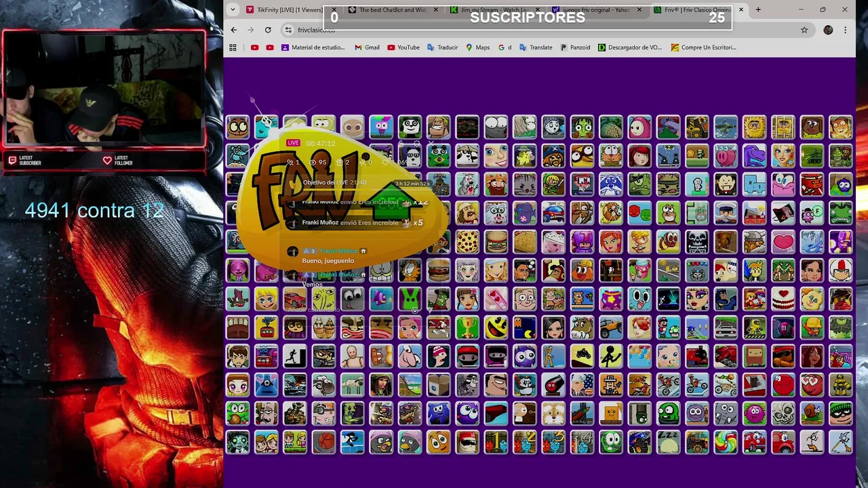This screenshot has height=488, width=868.
Task: Switch to The best ChatBot tab
Action: [392, 9]
